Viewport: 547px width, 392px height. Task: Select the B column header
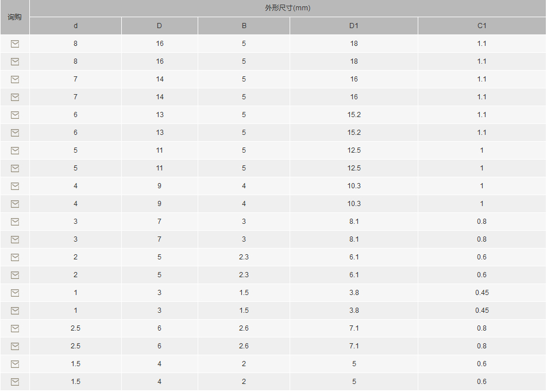[244, 26]
